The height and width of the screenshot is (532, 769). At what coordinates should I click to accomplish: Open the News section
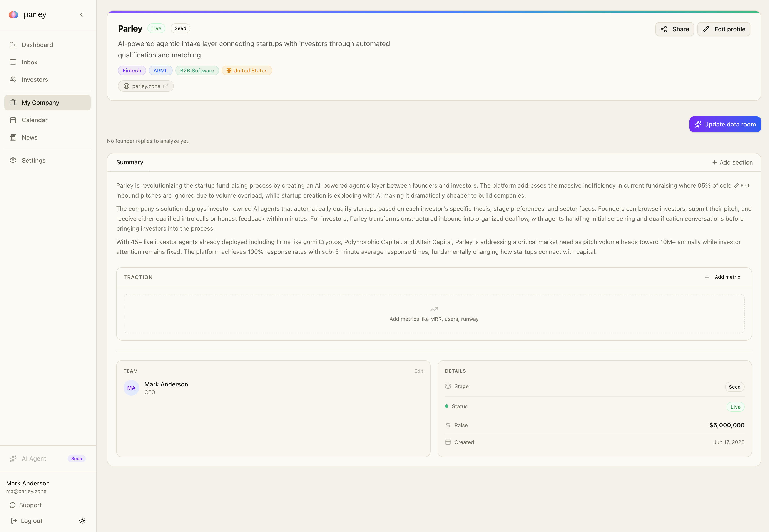click(47, 137)
